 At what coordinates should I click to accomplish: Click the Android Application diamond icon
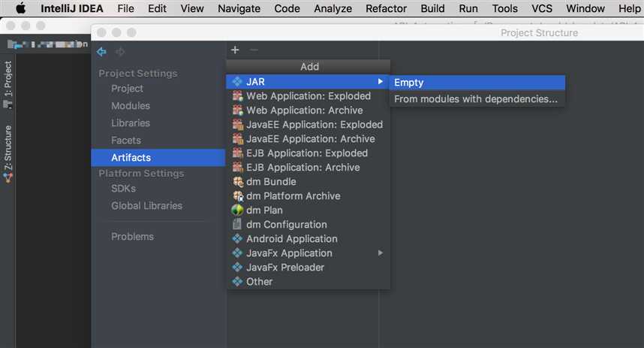(237, 238)
